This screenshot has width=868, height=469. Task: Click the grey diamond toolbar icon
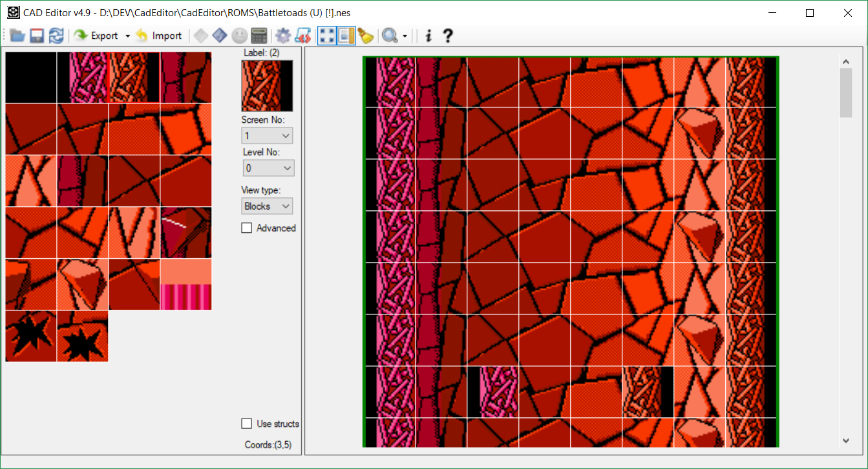click(x=201, y=36)
